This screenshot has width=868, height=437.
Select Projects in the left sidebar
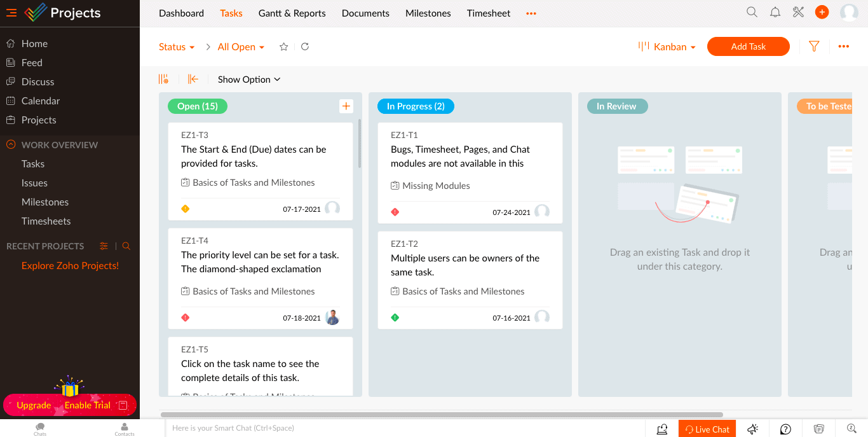click(39, 120)
